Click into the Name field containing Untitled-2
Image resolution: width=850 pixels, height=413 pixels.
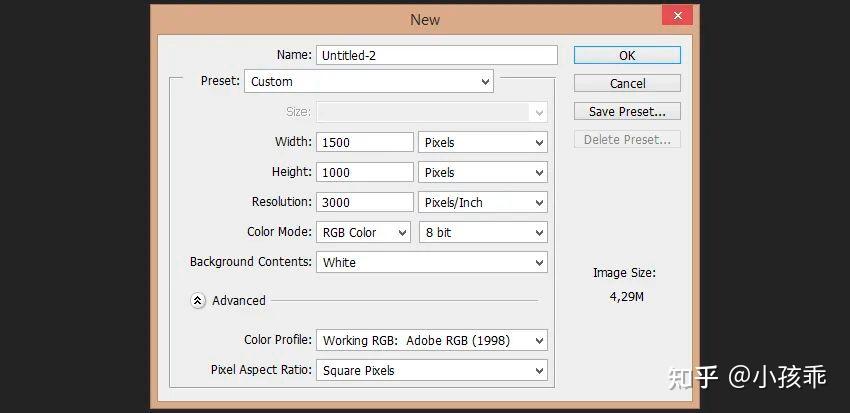coord(436,55)
